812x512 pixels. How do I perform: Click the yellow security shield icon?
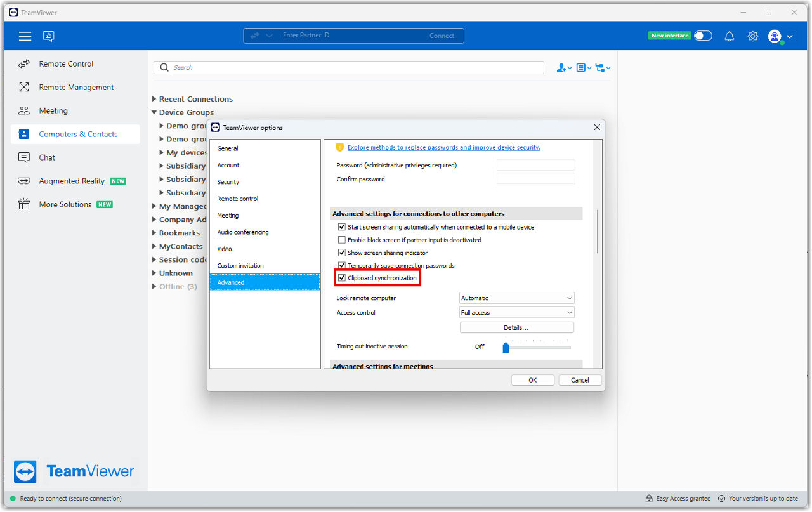339,147
